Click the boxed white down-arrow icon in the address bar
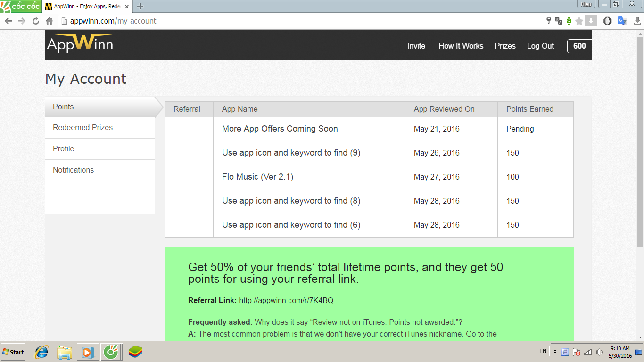 click(591, 21)
